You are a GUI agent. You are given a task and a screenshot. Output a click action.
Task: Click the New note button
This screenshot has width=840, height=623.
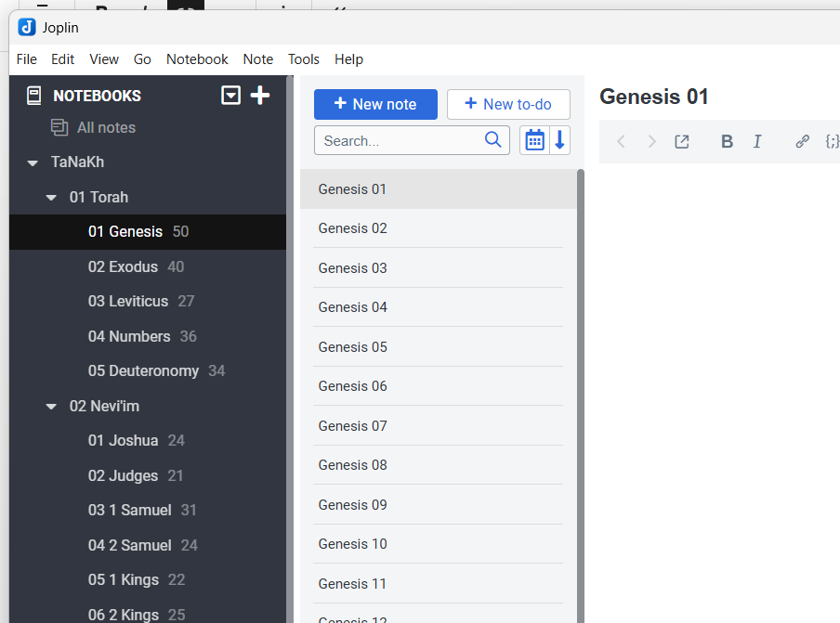(x=375, y=104)
